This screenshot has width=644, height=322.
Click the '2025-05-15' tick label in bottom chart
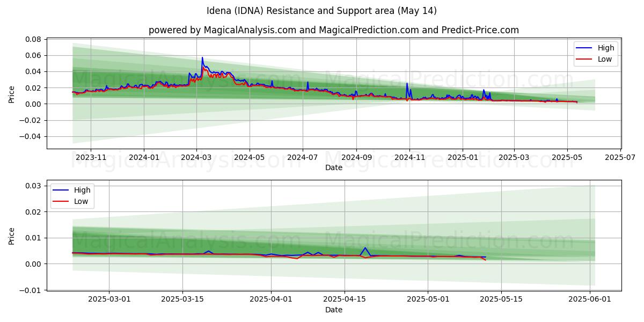click(x=501, y=299)
